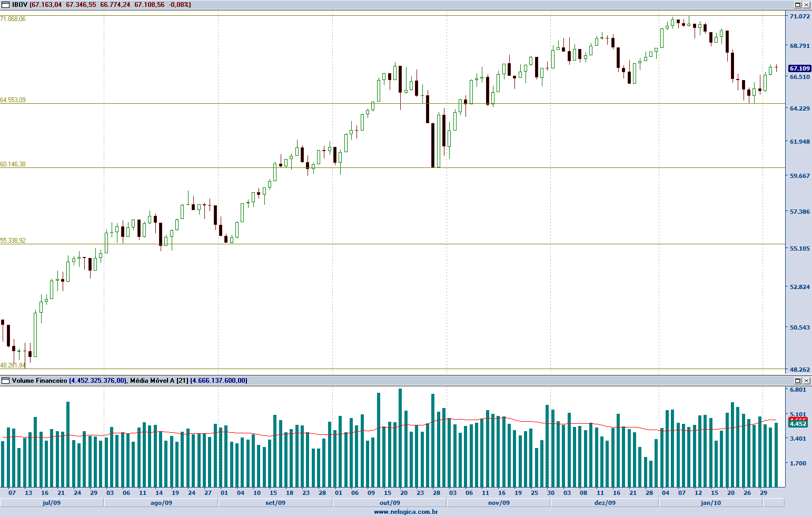The image size is (812, 517).
Task: Click the IBOV title text
Action: click(x=19, y=5)
